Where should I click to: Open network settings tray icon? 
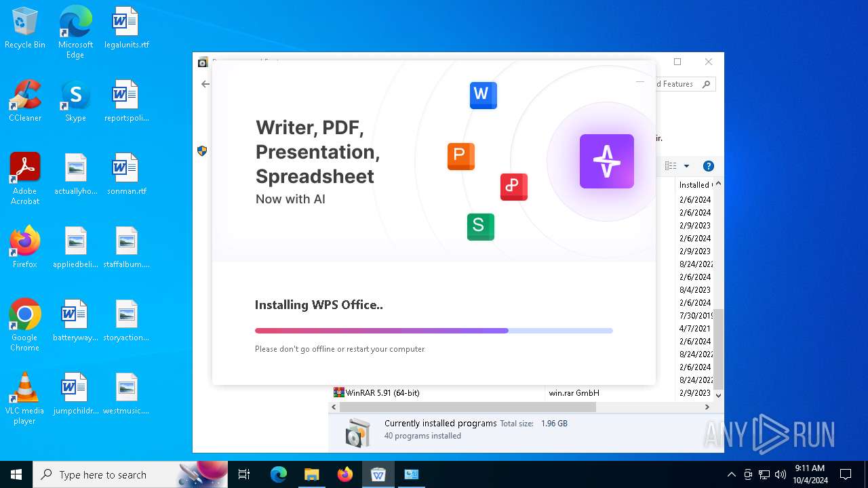(764, 474)
